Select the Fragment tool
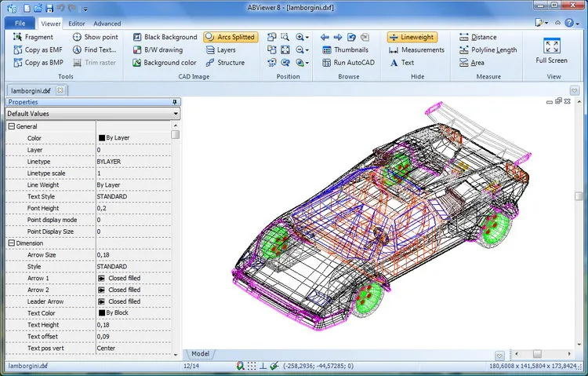The width and height of the screenshot is (588, 376). point(33,37)
